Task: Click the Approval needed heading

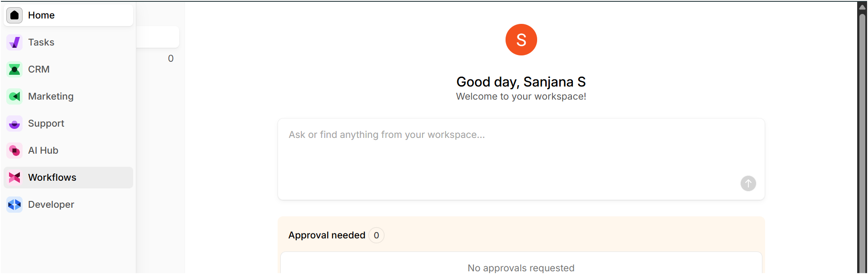Action: pos(327,235)
